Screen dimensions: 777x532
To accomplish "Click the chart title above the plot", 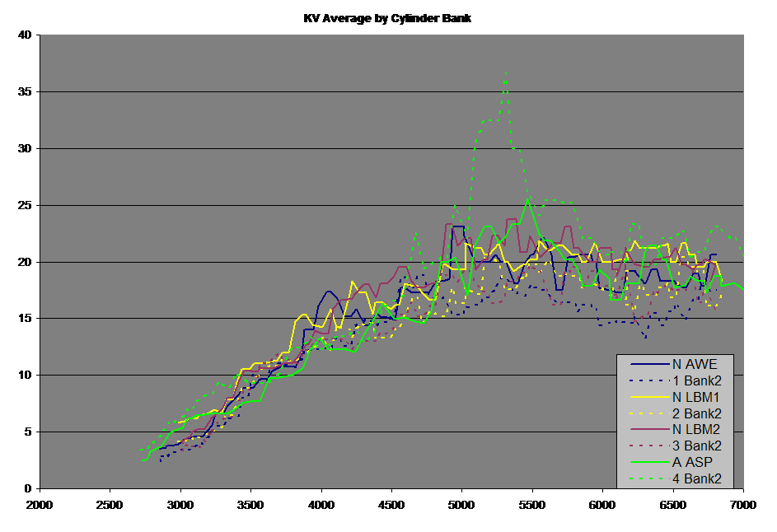I will (x=387, y=17).
